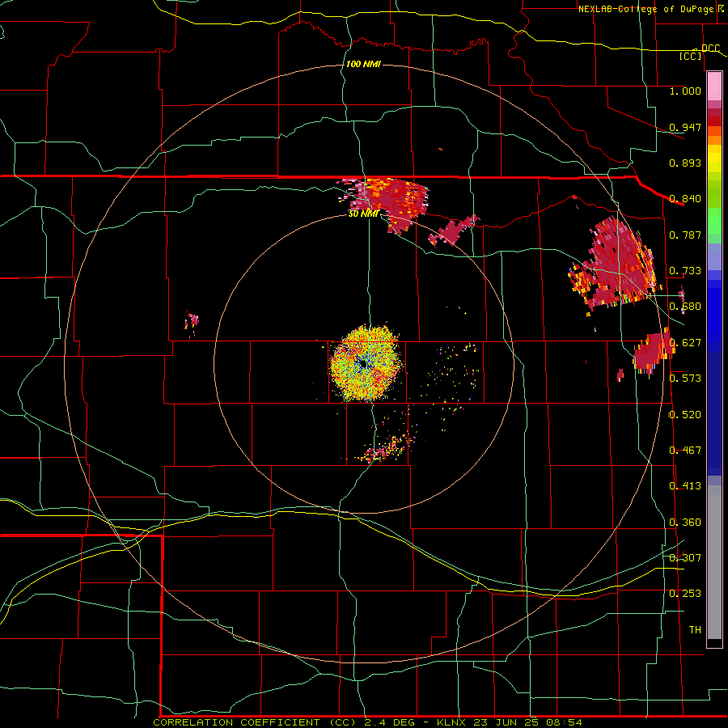Viewport: 728px width, 728px height.
Task: Click the 100 NMI range ring label
Action: click(363, 64)
